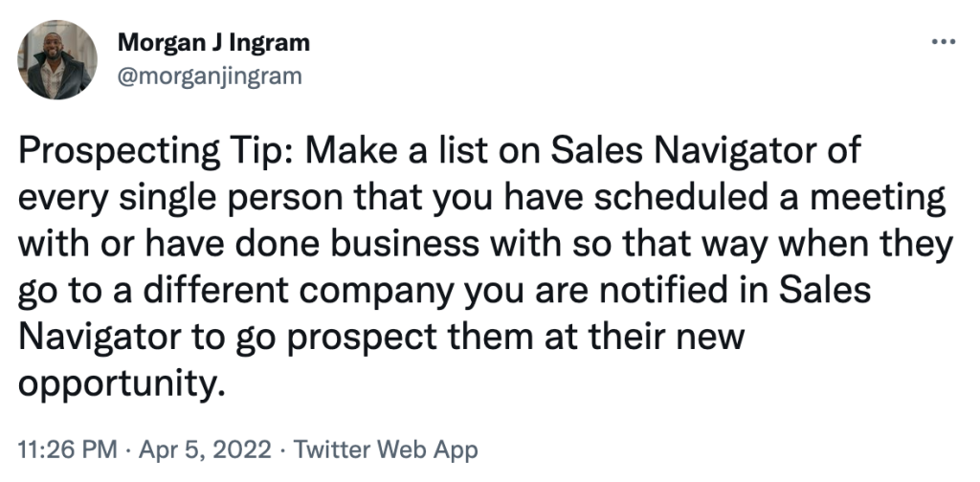Click the Apr 5, 2022 date
Image resolution: width=980 pixels, height=482 pixels.
click(x=205, y=449)
